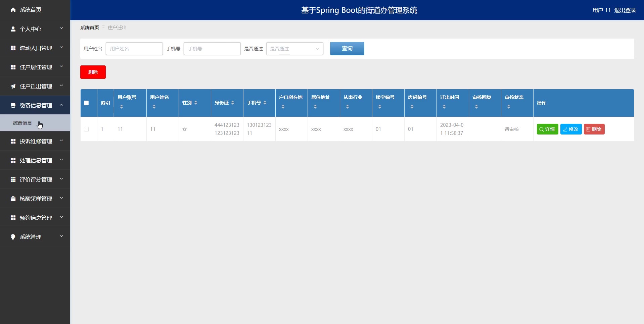This screenshot has height=324, width=644.
Task: Click the briefcase icon beside 核酸采样管理
Action: (x=13, y=199)
